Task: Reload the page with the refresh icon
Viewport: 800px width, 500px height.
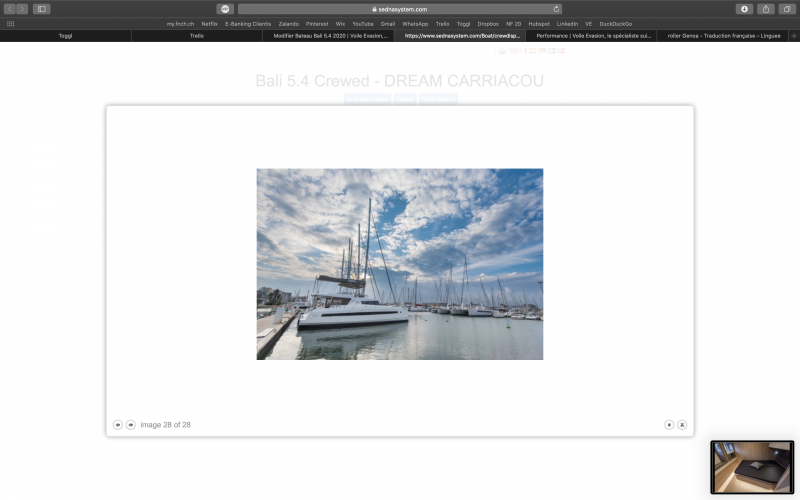Action: click(x=556, y=9)
